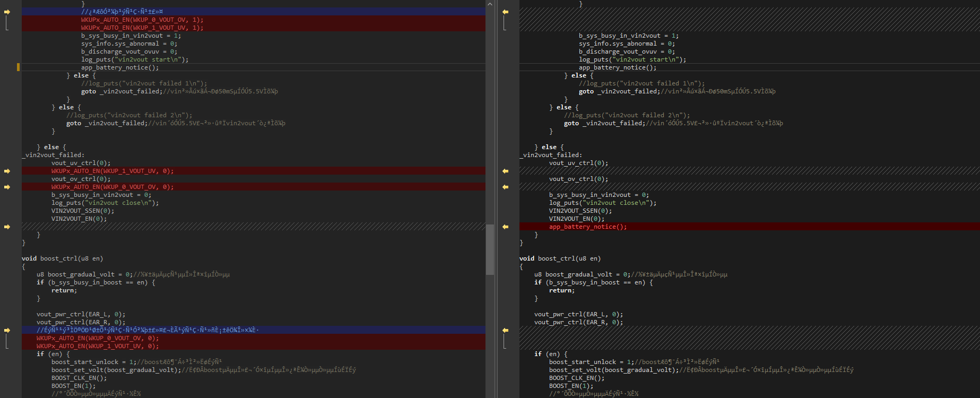Image resolution: width=980 pixels, height=398 pixels.
Task: Click 'vout_ov_ctrl(0);' in left pane
Action: coord(81,179)
